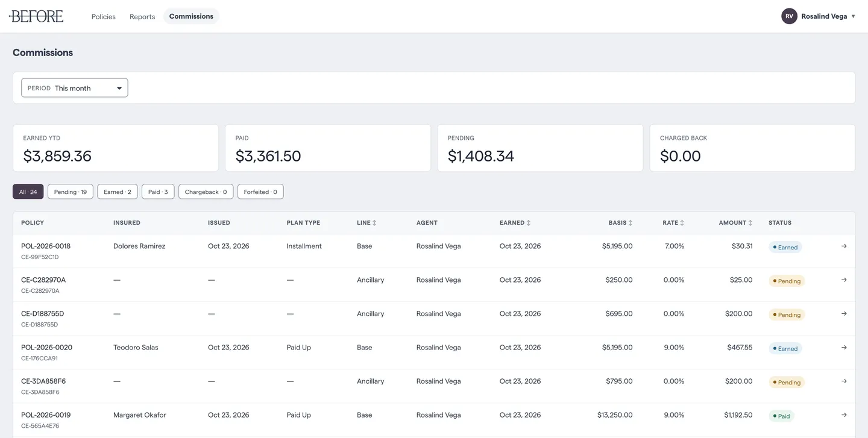Open row arrow for CE-3DA858F6
868x438 pixels.
click(x=844, y=381)
